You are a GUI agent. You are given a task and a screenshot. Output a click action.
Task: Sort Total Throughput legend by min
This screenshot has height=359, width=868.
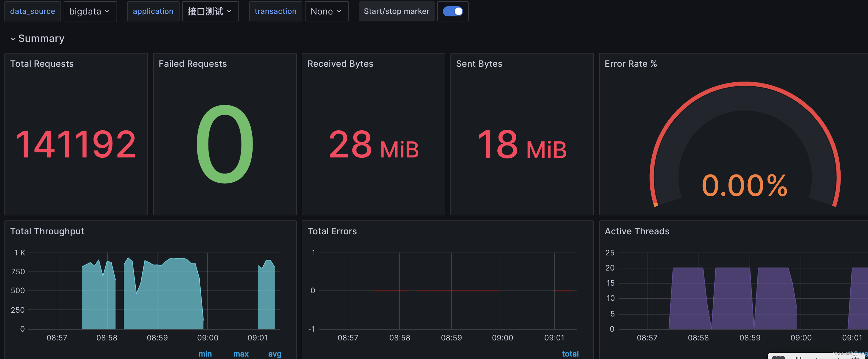click(205, 354)
